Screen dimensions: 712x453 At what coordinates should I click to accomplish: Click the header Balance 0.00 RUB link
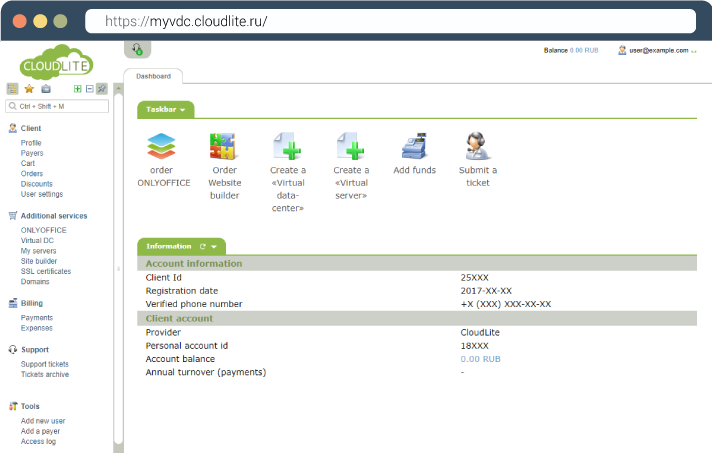(571, 50)
